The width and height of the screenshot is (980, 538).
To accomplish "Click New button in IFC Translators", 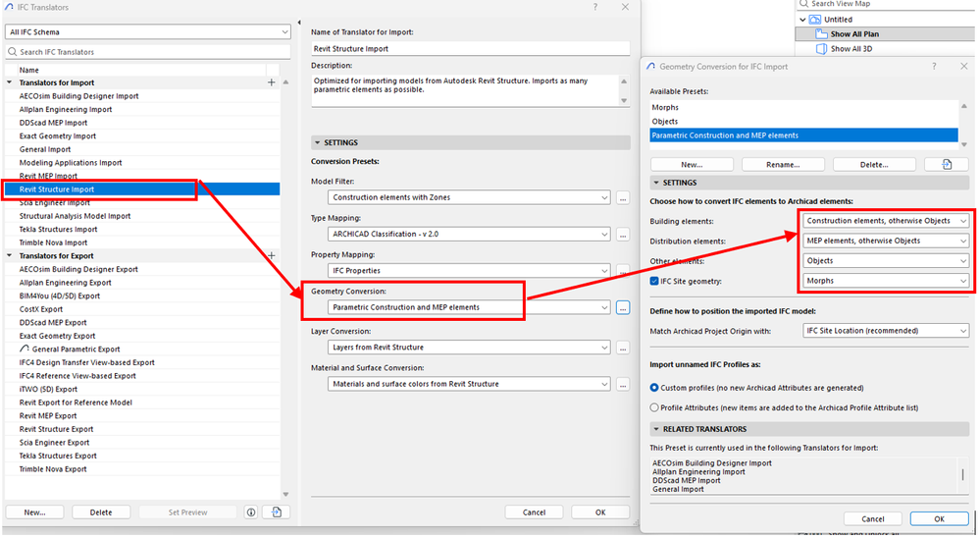I will (34, 512).
